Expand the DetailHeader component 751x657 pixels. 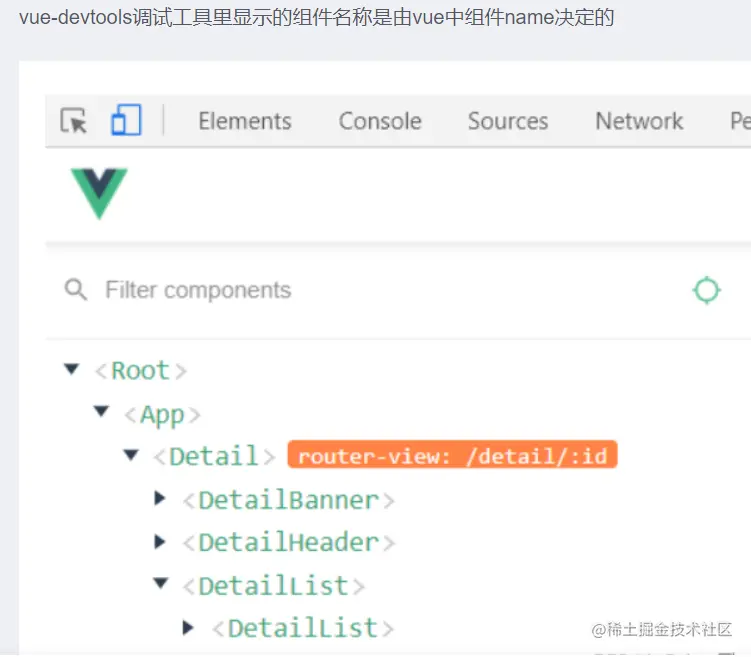tap(160, 541)
